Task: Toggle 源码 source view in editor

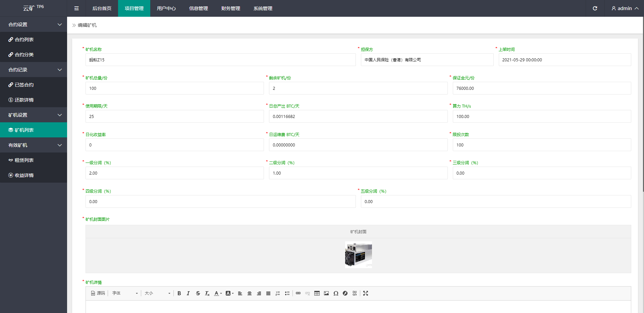Action: pyautogui.click(x=98, y=293)
